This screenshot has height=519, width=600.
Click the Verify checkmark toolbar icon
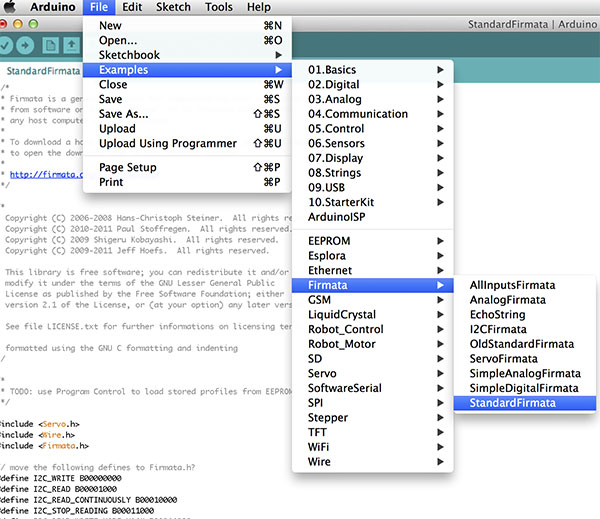5,45
